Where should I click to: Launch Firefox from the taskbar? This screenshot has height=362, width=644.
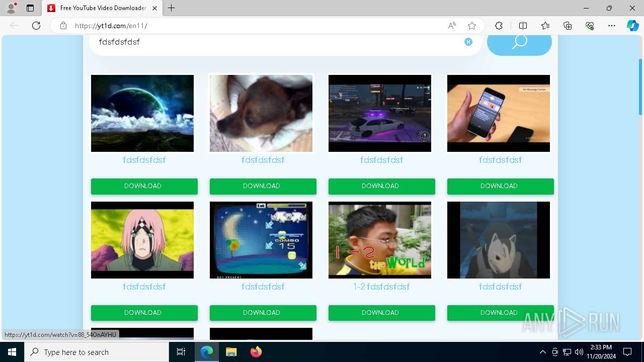[x=256, y=352]
